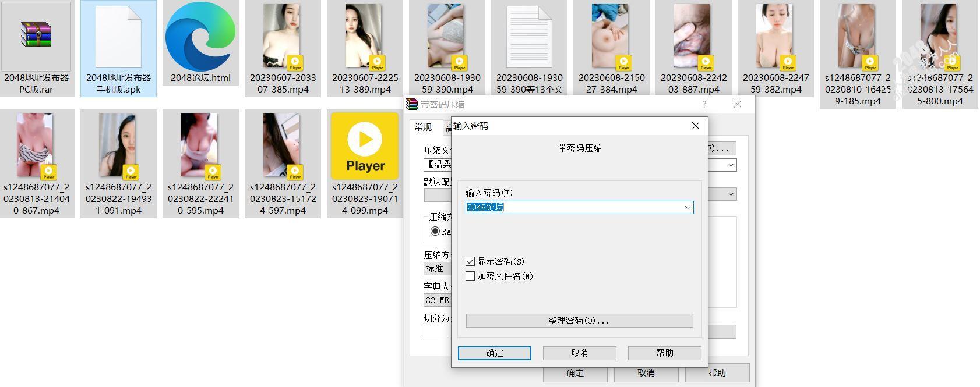This screenshot has width=980, height=387.
Task: Select the 2048地址发布器PC版.rar archive icon
Action: tap(36, 36)
